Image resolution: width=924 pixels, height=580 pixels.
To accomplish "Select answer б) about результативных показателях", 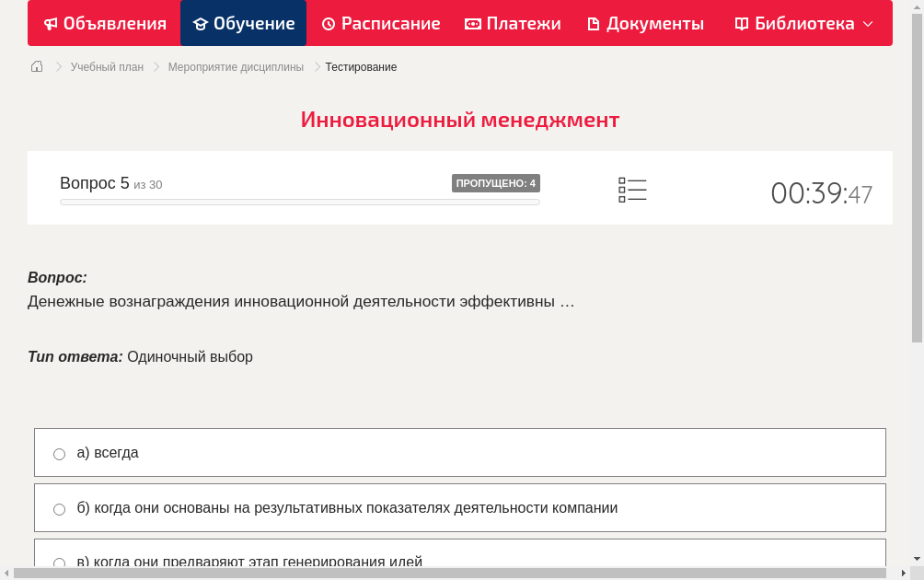I will (59, 508).
